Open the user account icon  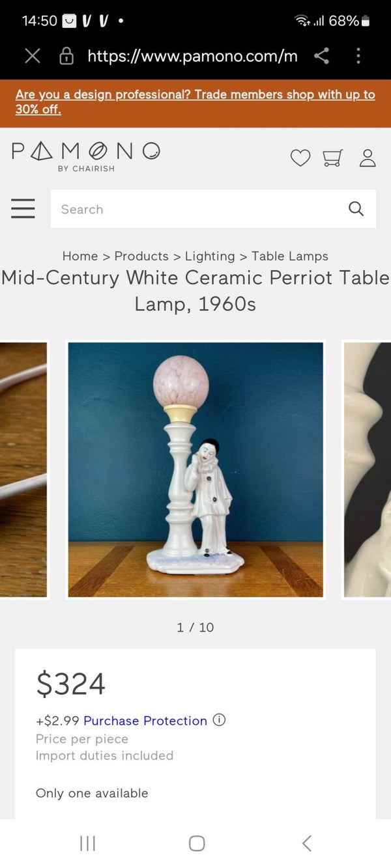[x=368, y=158]
